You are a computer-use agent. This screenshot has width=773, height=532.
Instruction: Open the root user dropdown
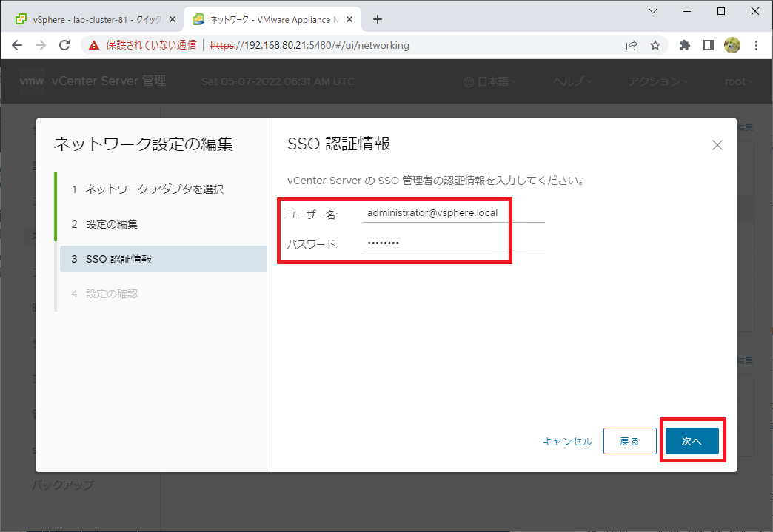pos(738,82)
